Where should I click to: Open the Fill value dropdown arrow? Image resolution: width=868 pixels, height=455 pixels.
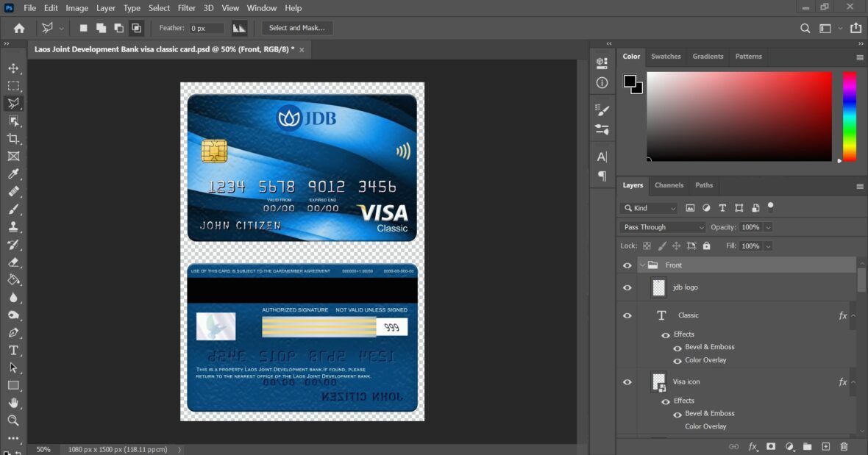(x=768, y=246)
